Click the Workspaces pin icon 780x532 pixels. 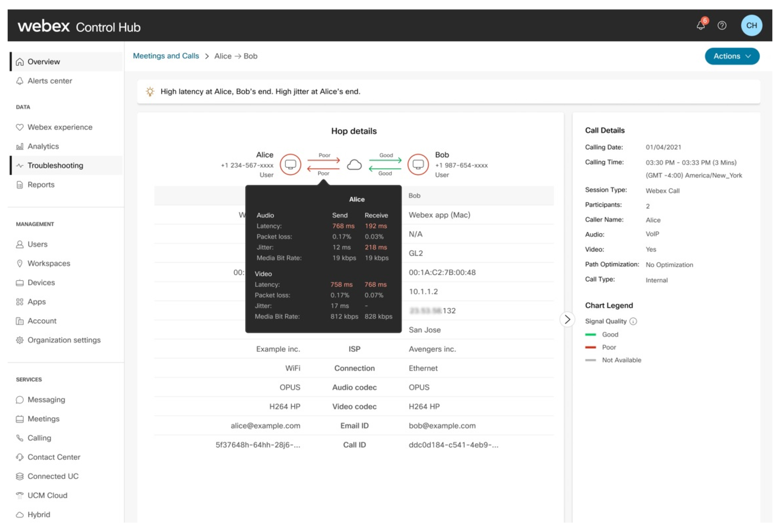[x=20, y=264]
